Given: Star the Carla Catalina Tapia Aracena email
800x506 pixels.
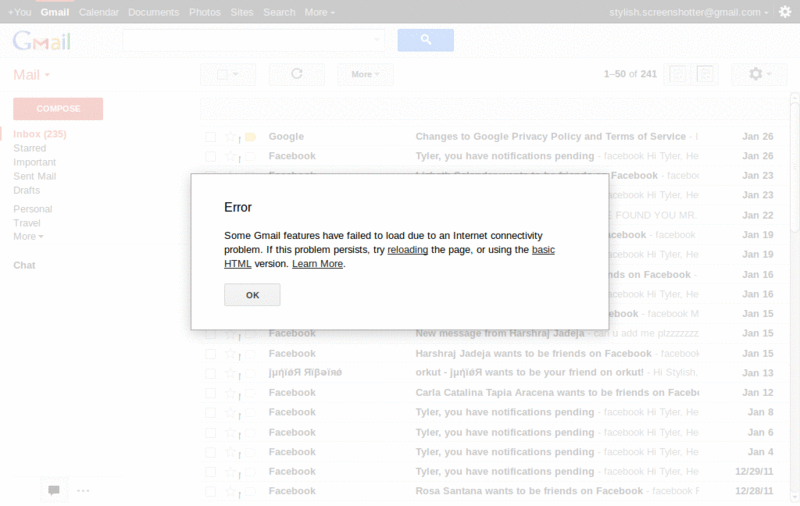Looking at the screenshot, I should [x=230, y=393].
